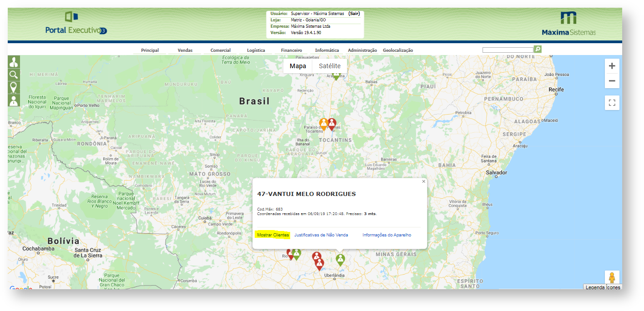644x311 pixels.
Task: Open the Financeiro menu
Action: pyautogui.click(x=292, y=50)
